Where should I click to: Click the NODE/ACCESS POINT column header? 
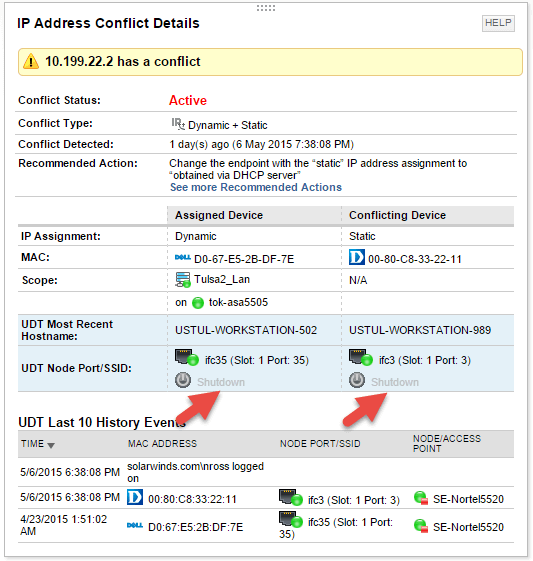point(447,444)
